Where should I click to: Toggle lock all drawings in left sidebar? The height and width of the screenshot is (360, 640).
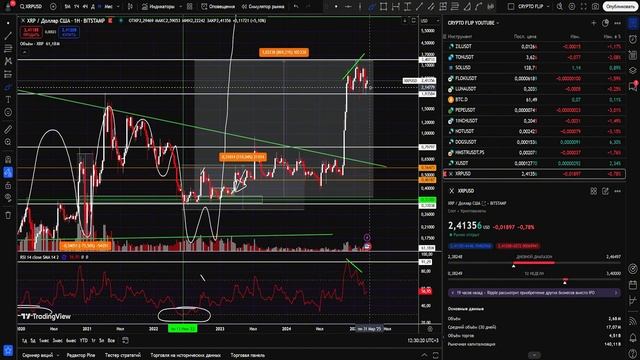[8, 185]
